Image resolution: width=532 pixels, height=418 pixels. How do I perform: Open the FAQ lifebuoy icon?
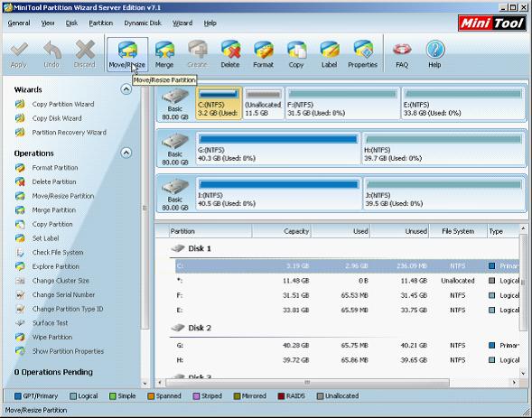pyautogui.click(x=402, y=55)
